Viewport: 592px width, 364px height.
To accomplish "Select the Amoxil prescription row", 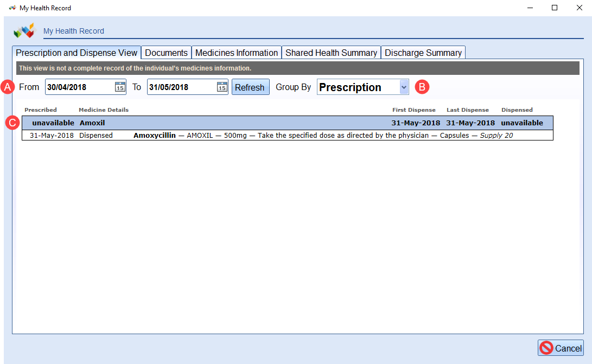I will coord(271,123).
